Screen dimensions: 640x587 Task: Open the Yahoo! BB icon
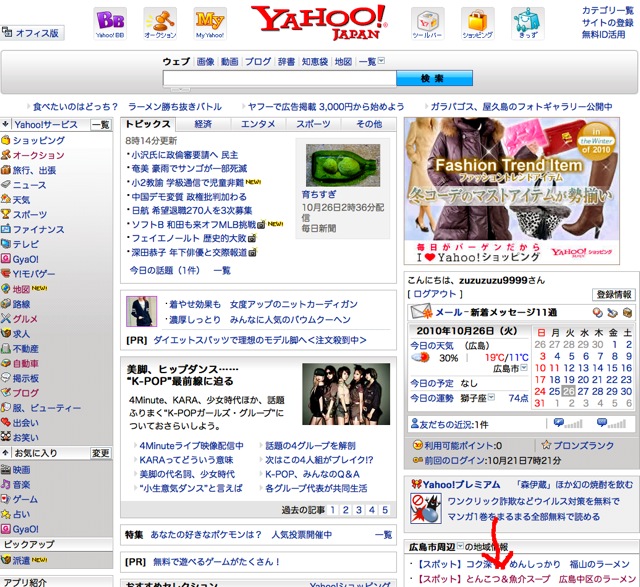[110, 23]
